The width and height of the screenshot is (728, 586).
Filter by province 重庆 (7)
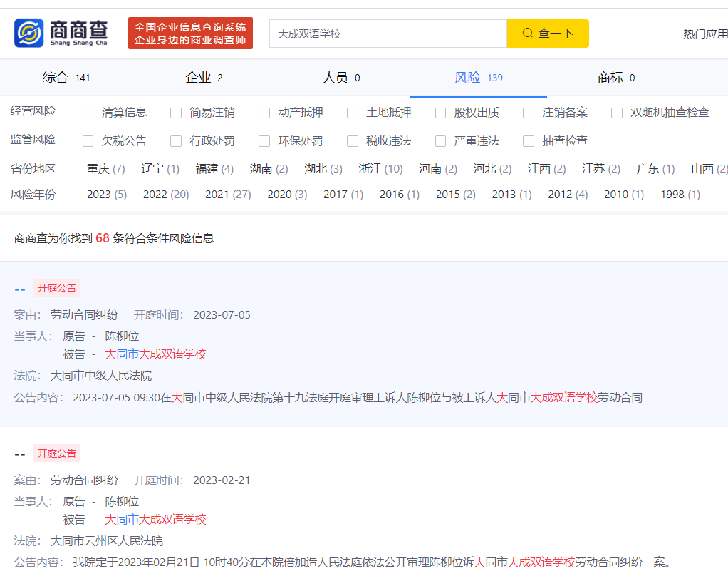click(x=106, y=169)
